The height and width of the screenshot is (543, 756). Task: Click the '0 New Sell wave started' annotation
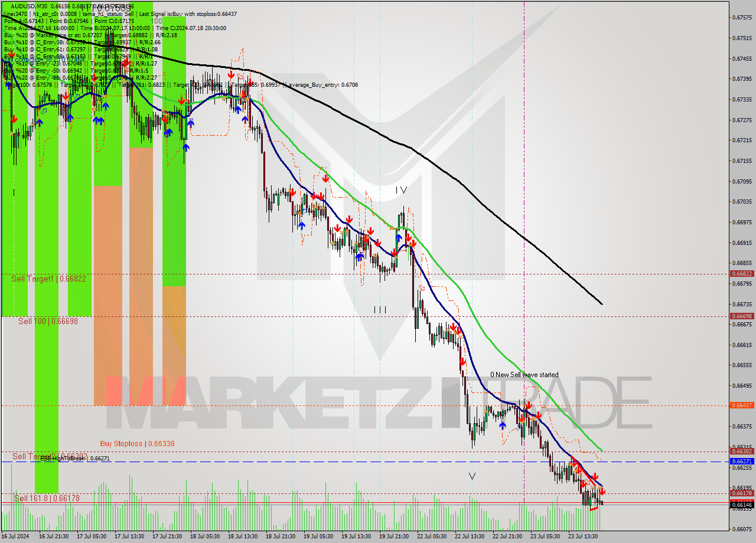pyautogui.click(x=524, y=375)
